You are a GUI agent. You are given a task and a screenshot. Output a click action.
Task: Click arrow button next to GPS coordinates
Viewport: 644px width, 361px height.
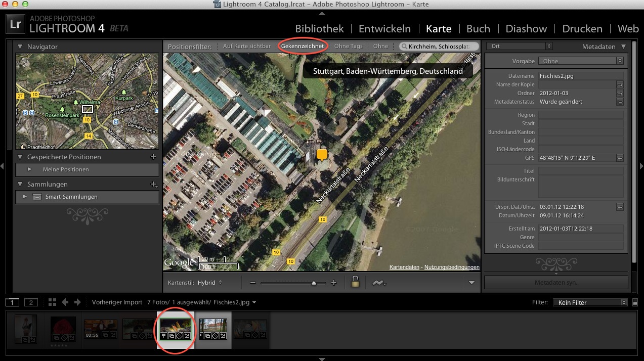[x=620, y=158]
